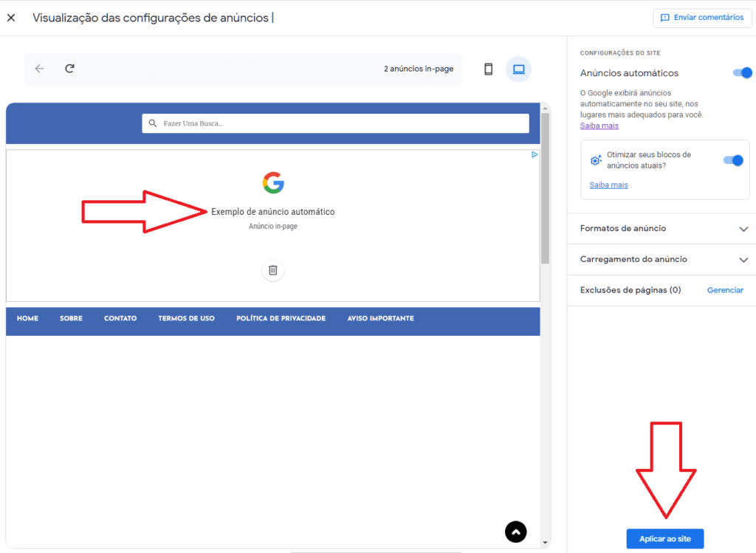The height and width of the screenshot is (553, 756).
Task: Click the preview scrollbar up arrow
Action: pyautogui.click(x=546, y=109)
